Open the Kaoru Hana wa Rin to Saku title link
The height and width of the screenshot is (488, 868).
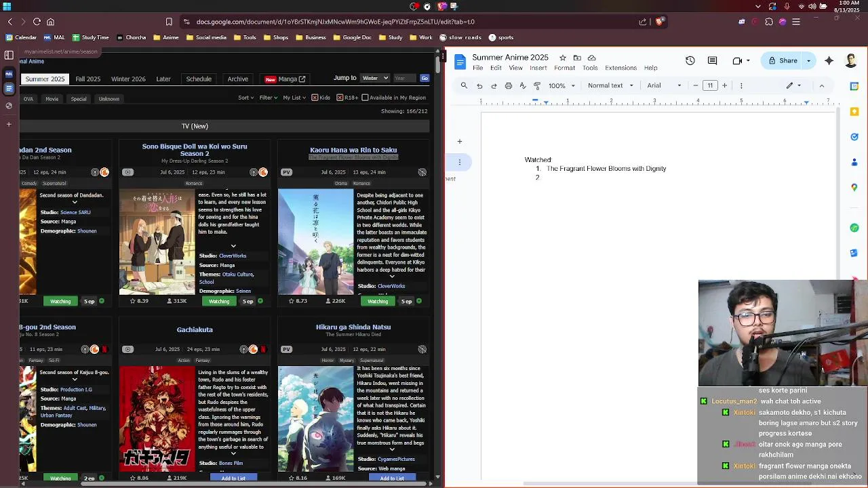pyautogui.click(x=353, y=150)
